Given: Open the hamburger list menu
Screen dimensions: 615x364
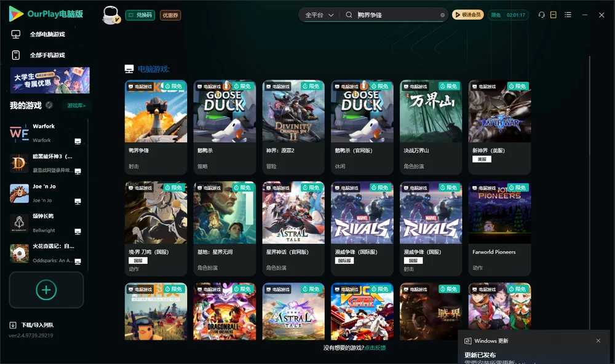Looking at the screenshot, I should 568,15.
